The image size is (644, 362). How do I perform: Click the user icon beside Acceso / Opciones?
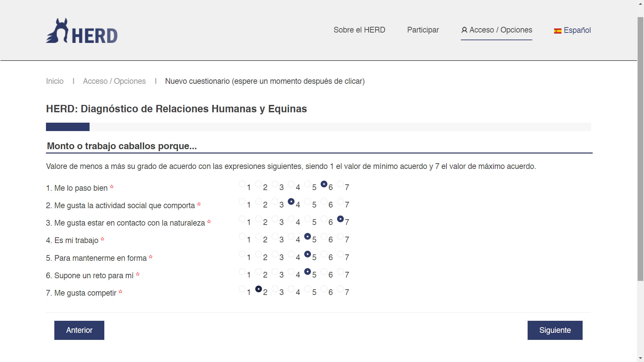pos(464,30)
